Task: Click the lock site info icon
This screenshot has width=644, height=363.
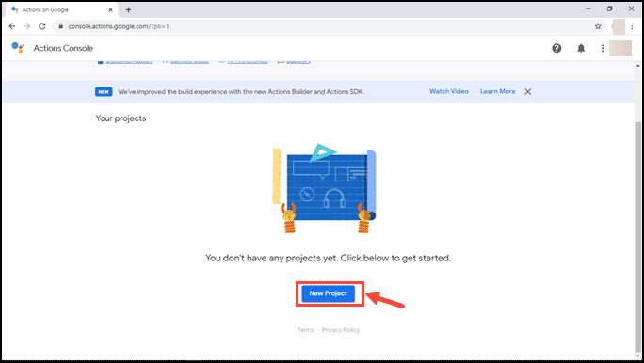Action: [61, 26]
